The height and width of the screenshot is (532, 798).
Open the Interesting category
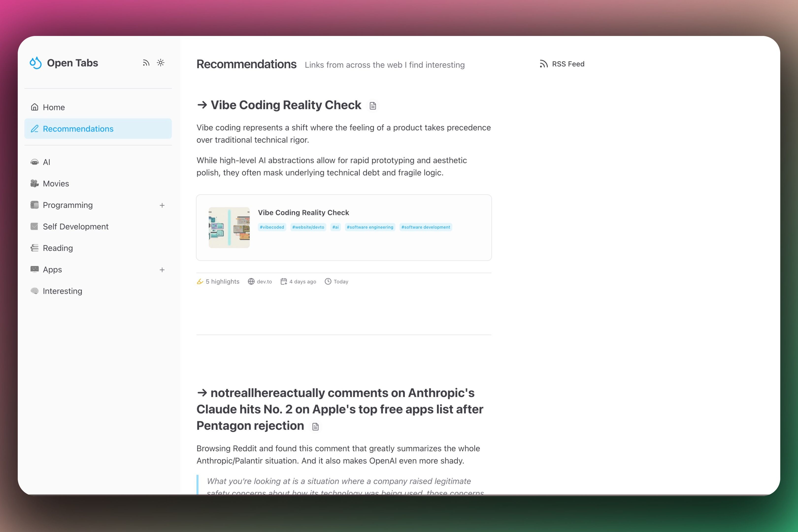[62, 291]
